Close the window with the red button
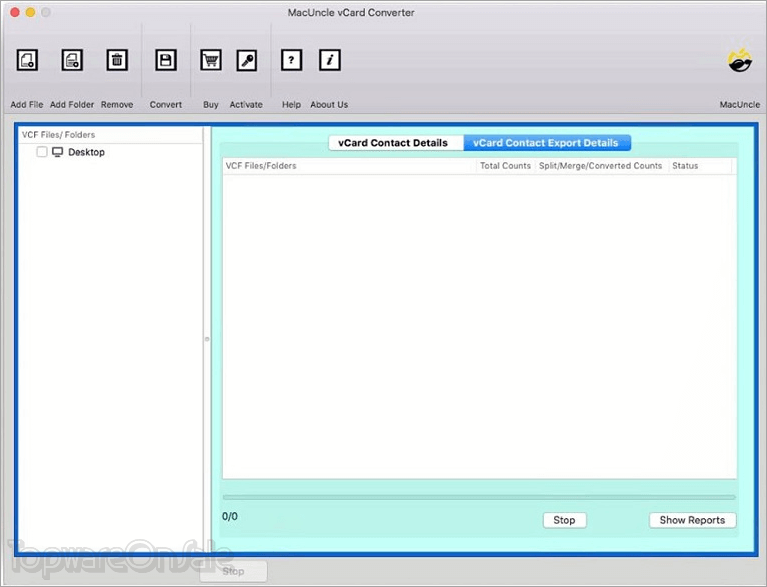 click(15, 12)
